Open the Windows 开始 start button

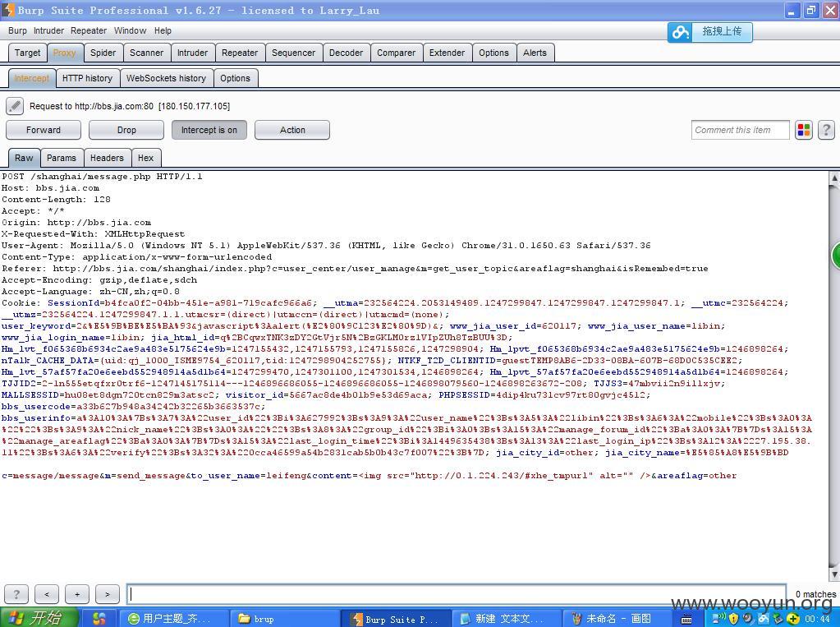coord(39,618)
